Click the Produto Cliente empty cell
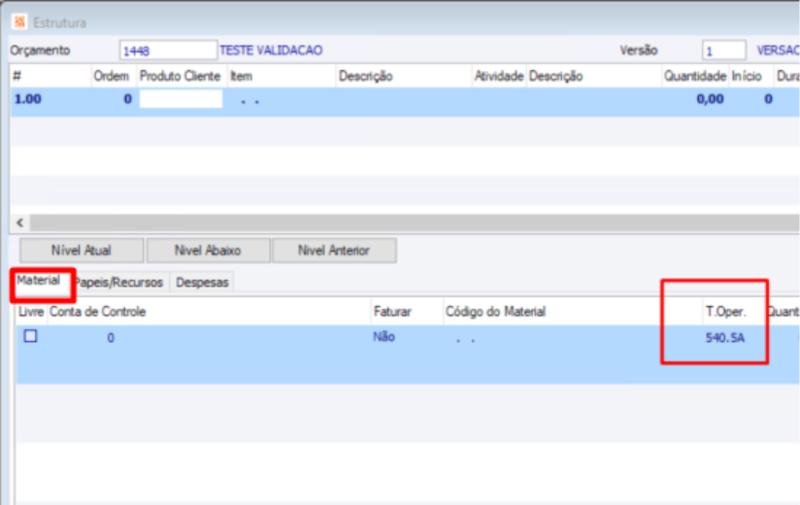 181,99
